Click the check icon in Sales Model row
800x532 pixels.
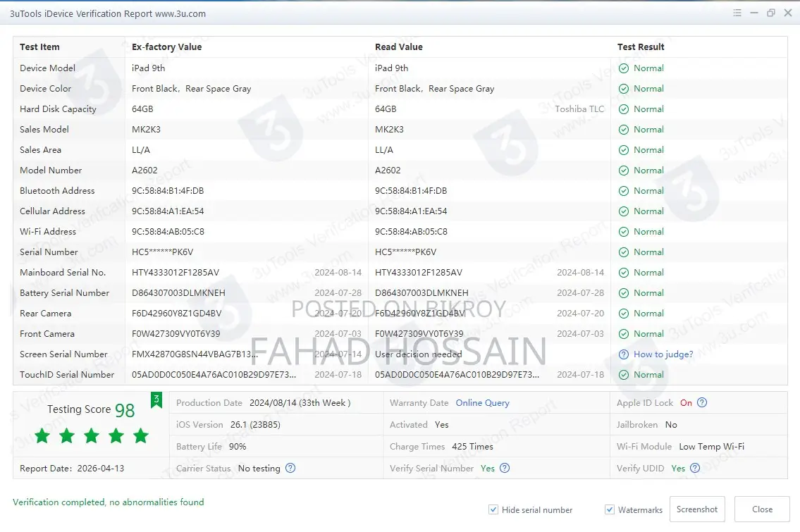click(624, 130)
